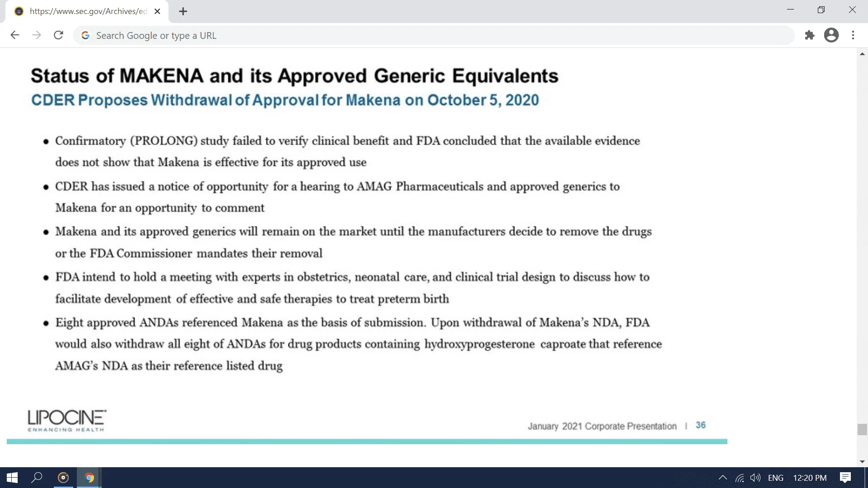
Task: Open Windows taskbar search
Action: pos(37,478)
